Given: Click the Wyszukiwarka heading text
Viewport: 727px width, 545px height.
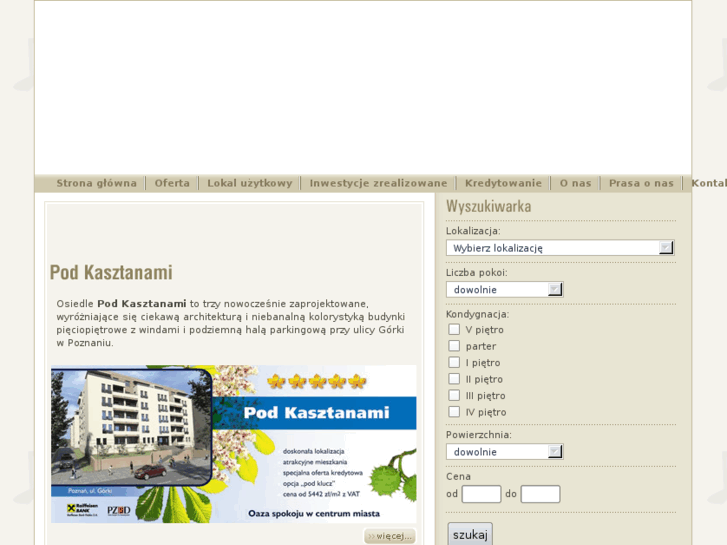Looking at the screenshot, I should (489, 206).
